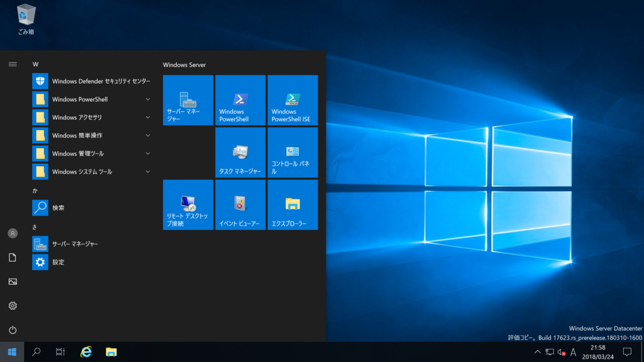This screenshot has width=644, height=362.
Task: Launch the Remote Desktop Connection tile
Action: click(188, 204)
